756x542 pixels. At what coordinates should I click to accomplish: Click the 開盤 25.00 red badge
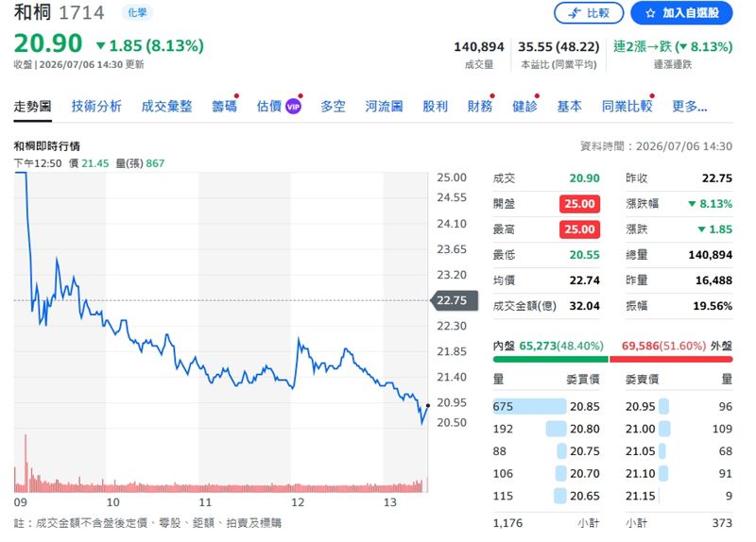click(579, 204)
